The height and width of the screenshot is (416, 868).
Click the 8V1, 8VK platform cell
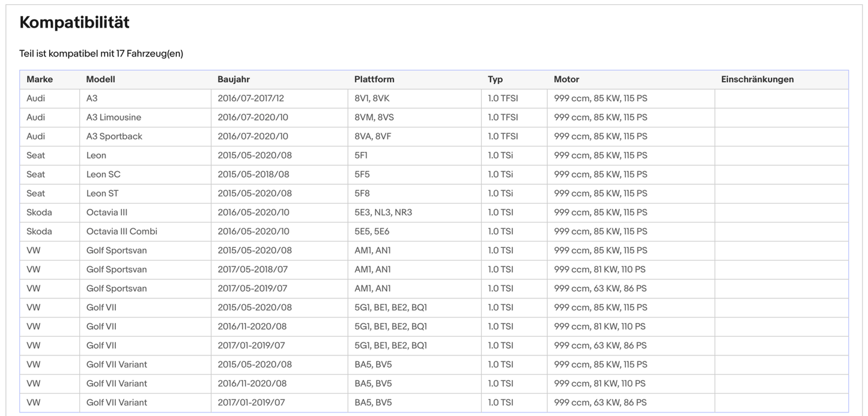372,98
